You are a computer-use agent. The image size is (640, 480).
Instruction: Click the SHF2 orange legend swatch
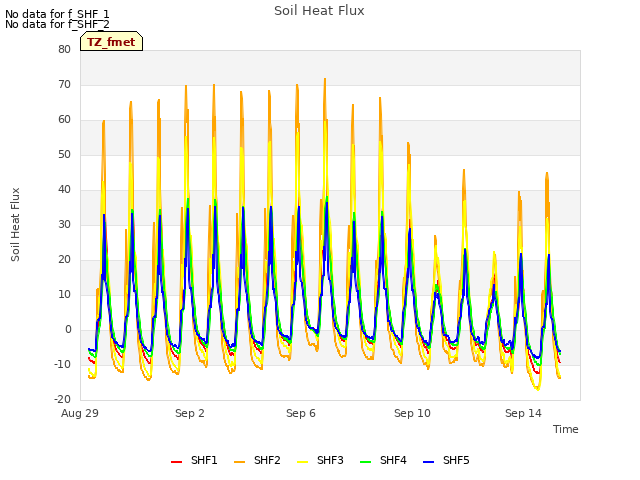pyautogui.click(x=240, y=462)
